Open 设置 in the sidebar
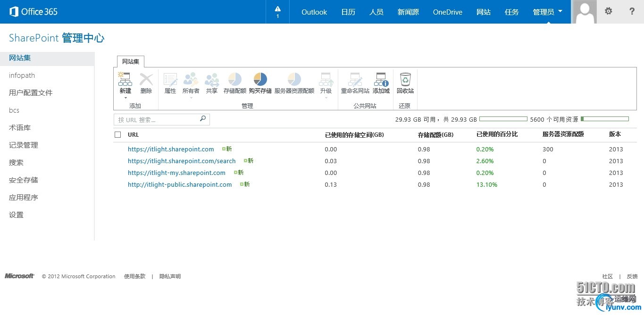 point(16,215)
